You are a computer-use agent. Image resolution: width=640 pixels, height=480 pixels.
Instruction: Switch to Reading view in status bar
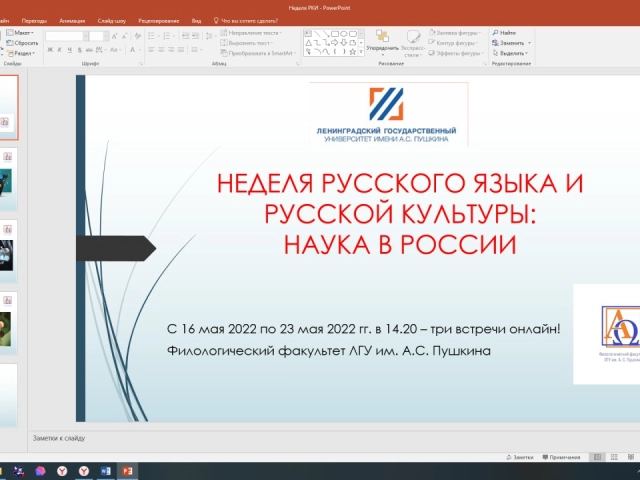click(x=631, y=457)
